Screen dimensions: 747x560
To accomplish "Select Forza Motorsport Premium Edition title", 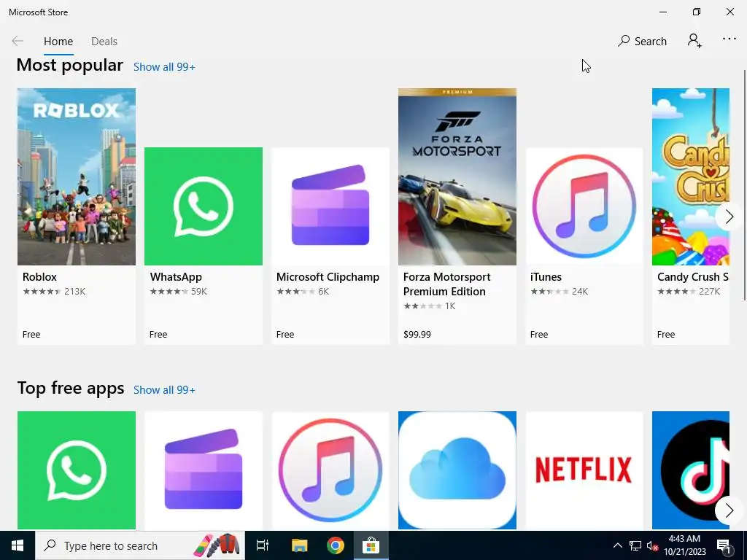I will pyautogui.click(x=447, y=284).
